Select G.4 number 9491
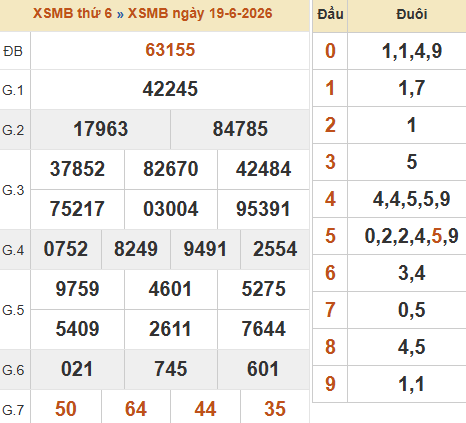This screenshot has width=466, height=423. tap(205, 249)
